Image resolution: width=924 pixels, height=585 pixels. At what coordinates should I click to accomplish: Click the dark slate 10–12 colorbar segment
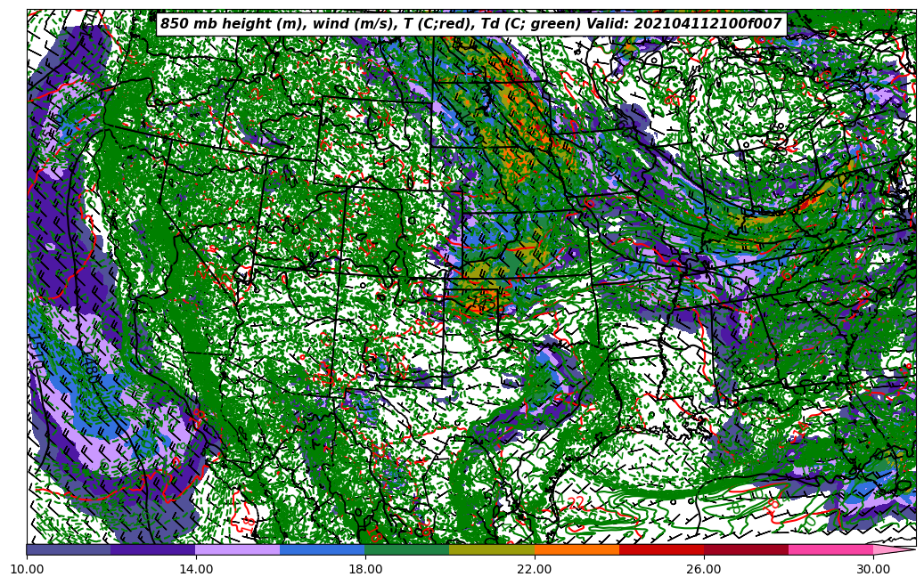69,550
